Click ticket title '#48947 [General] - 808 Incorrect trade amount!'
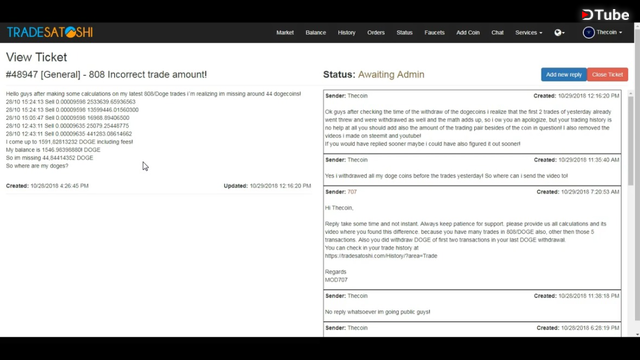This screenshot has height=360, width=640. 106,75
